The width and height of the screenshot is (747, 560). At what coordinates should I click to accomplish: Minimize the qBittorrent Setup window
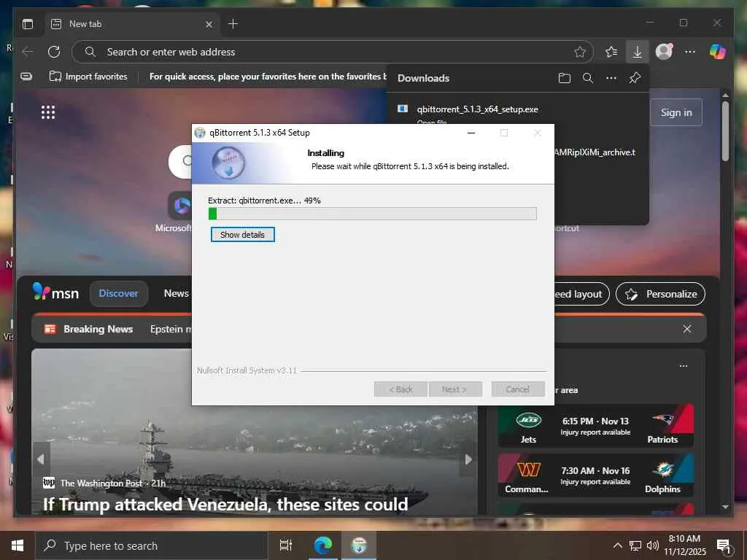[x=471, y=133]
